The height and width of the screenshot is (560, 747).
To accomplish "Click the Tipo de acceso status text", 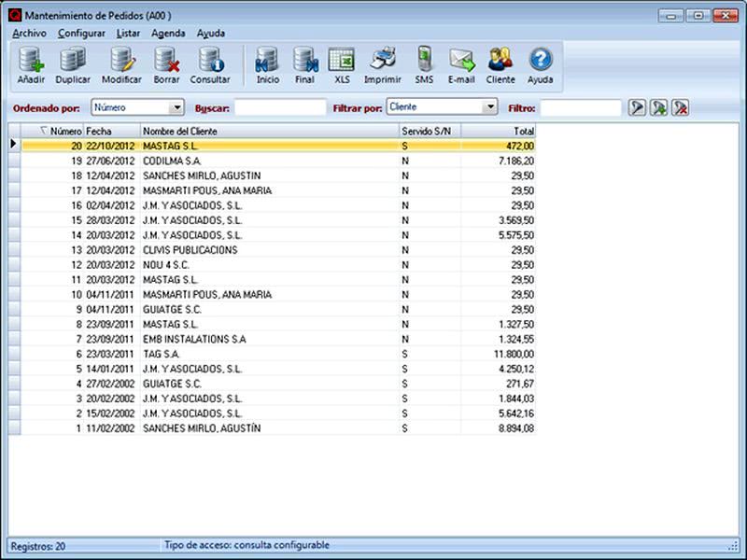I will point(247,545).
